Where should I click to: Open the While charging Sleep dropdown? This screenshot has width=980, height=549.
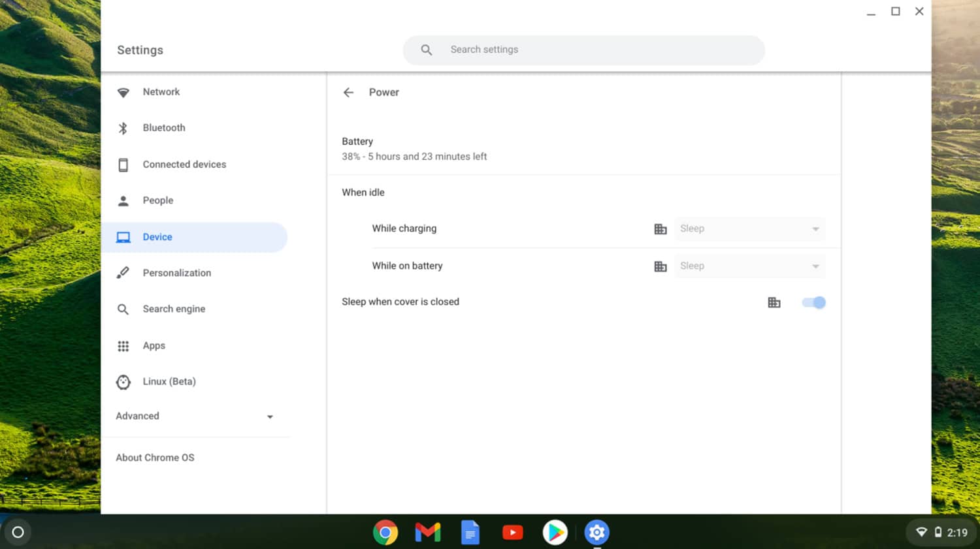click(750, 229)
